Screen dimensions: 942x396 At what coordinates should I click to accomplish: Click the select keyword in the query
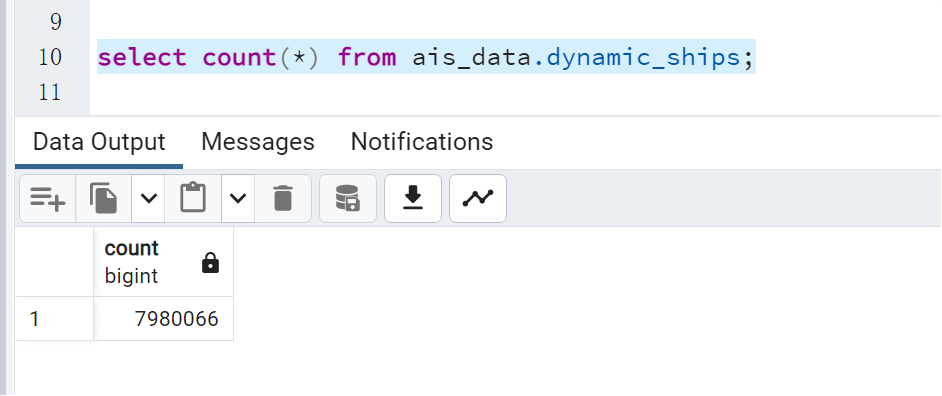pos(142,58)
